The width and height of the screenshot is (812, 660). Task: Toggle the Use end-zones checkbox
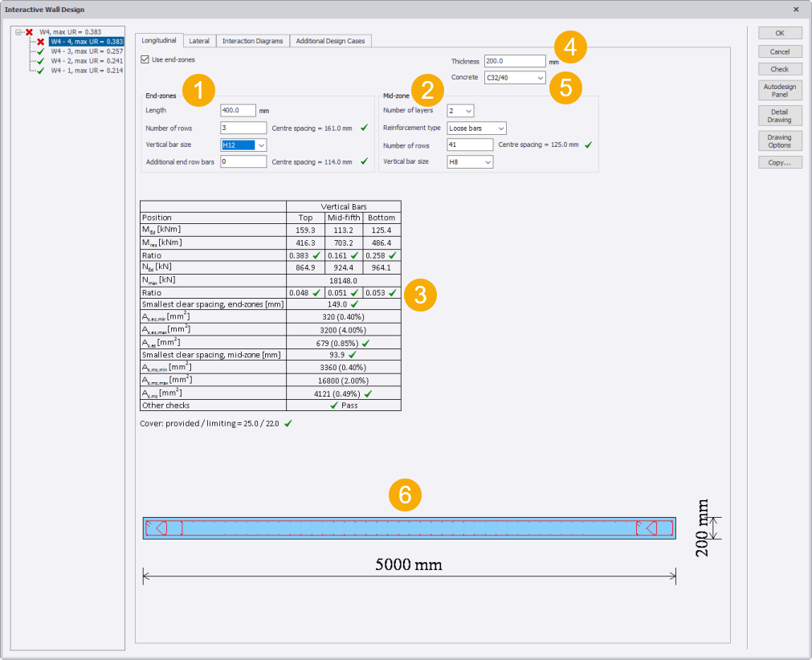pyautogui.click(x=145, y=59)
